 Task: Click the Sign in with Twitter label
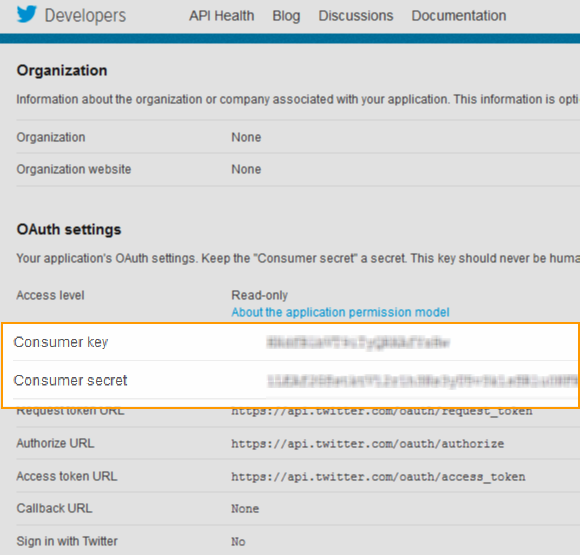tap(67, 541)
